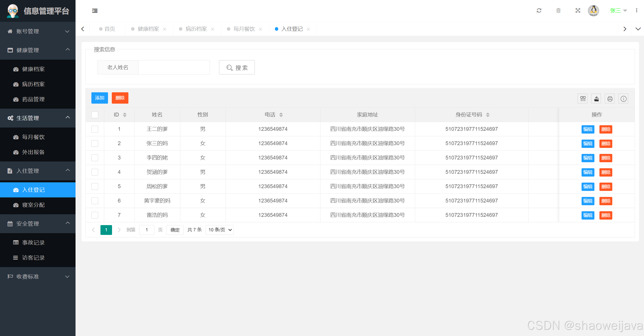Tick the checkbox for row 雷浩的妈
This screenshot has width=644, height=336.
click(x=95, y=215)
